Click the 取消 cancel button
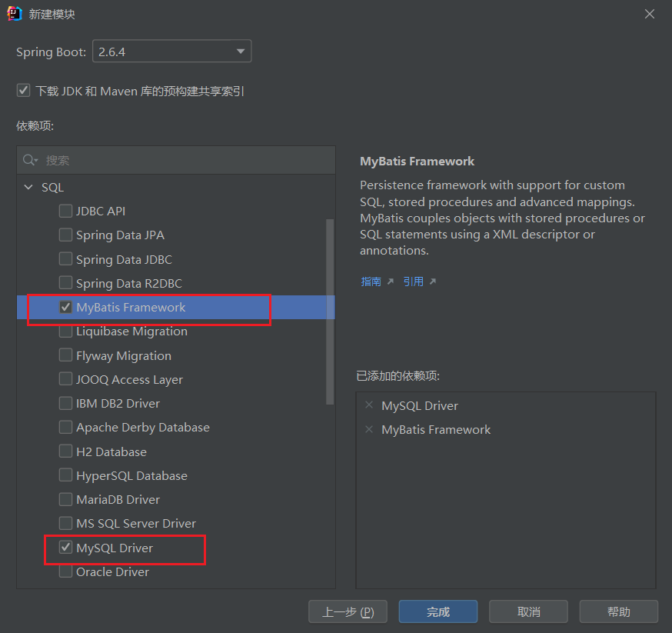The height and width of the screenshot is (633, 672). point(528,611)
